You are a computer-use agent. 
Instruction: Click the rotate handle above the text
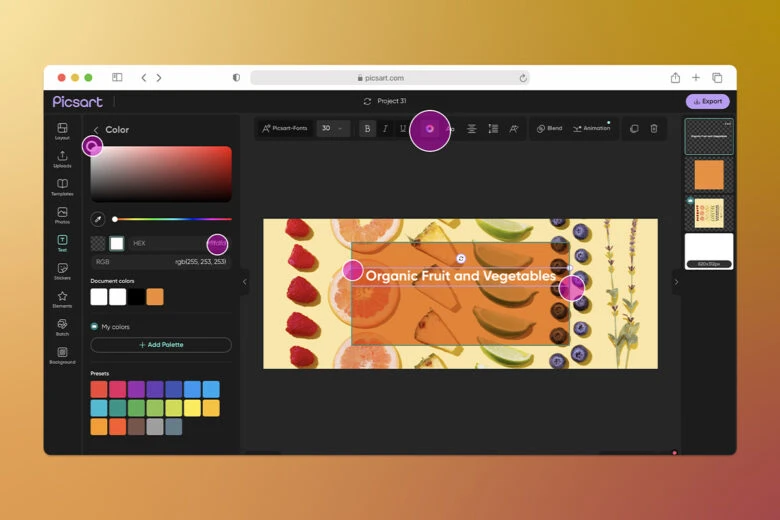pos(461,258)
